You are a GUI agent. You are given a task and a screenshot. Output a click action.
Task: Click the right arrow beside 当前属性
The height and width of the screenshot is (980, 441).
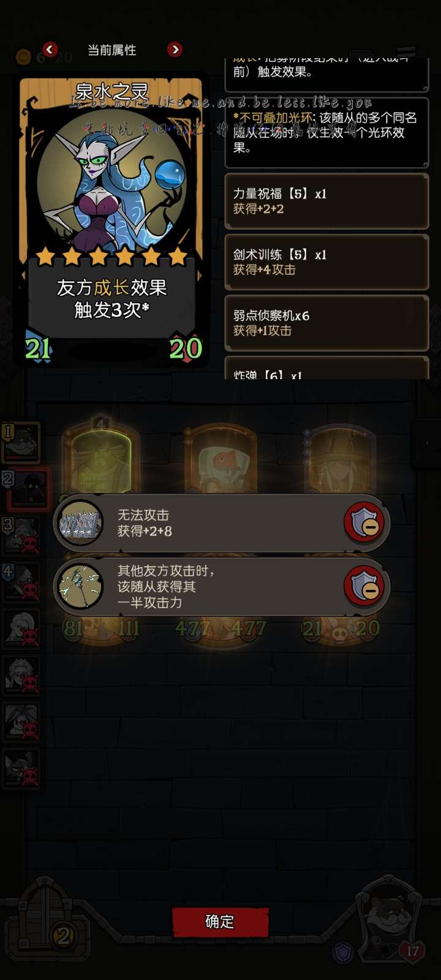click(x=175, y=49)
